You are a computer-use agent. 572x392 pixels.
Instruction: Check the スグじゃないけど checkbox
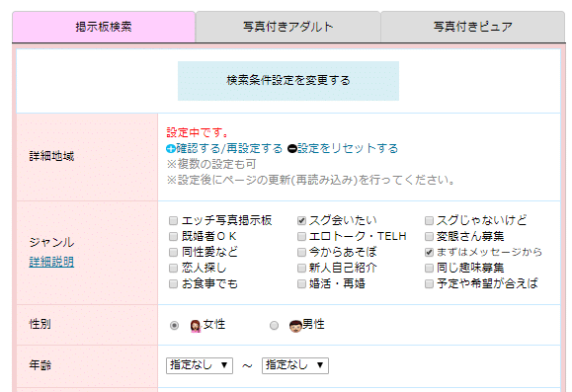(x=429, y=220)
